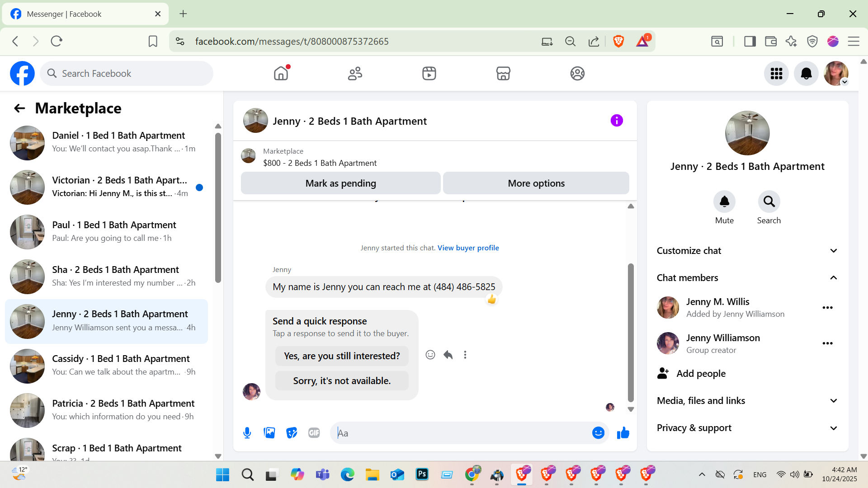This screenshot has width=868, height=488.
Task: Open taskbar clock and date
Action: [x=840, y=474]
